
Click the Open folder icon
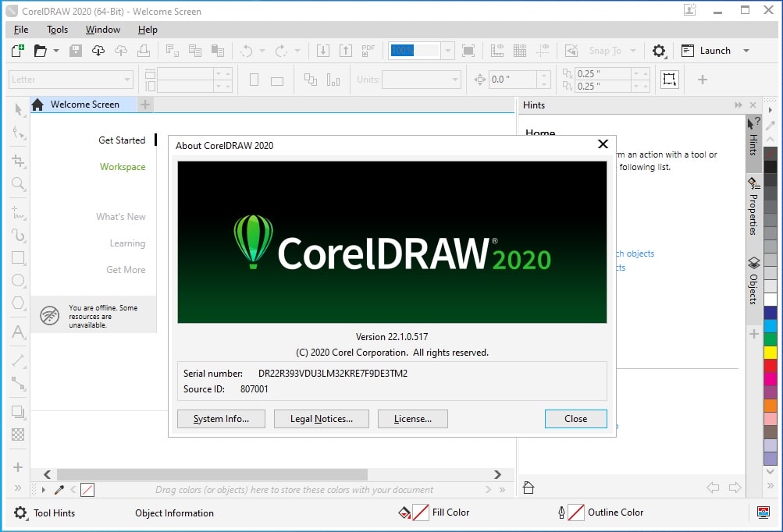[x=41, y=51]
